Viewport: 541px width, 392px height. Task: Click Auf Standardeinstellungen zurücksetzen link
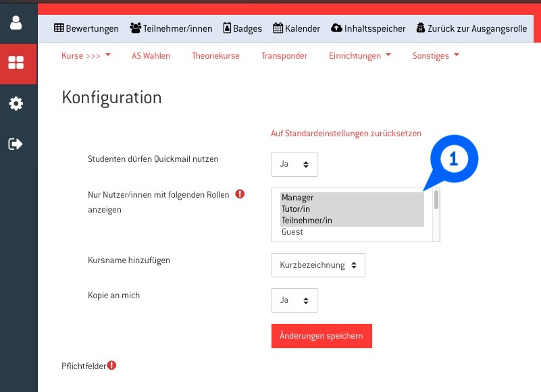pos(346,134)
